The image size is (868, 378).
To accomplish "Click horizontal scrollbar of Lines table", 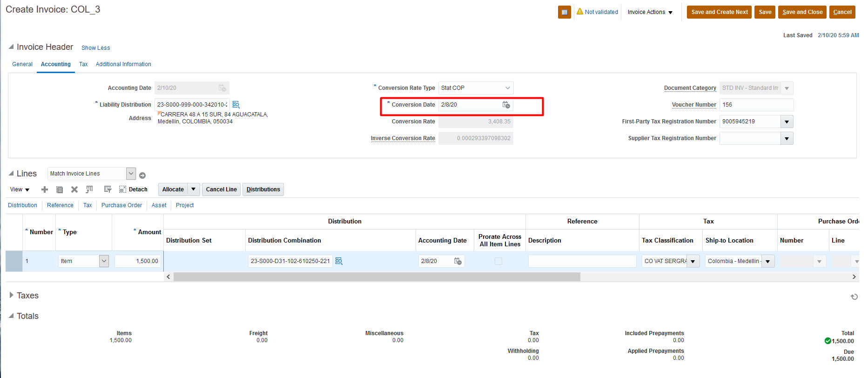I will pyautogui.click(x=377, y=277).
